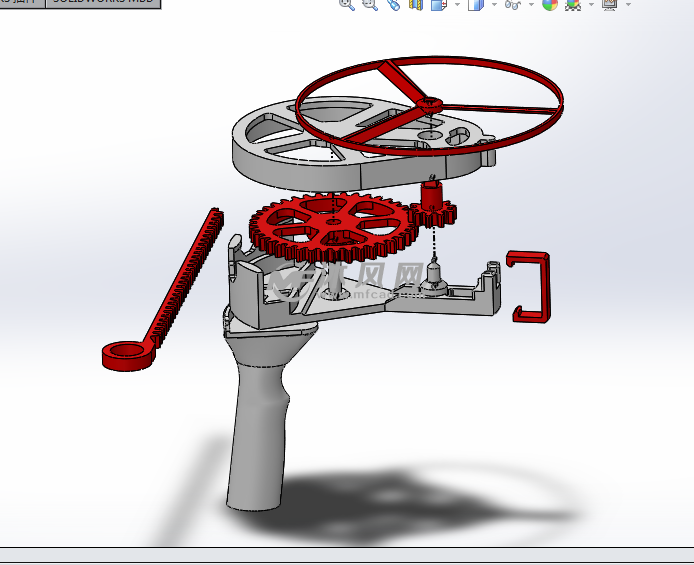The image size is (694, 565).
Task: Toggle the Section View tool
Action: point(415,4)
